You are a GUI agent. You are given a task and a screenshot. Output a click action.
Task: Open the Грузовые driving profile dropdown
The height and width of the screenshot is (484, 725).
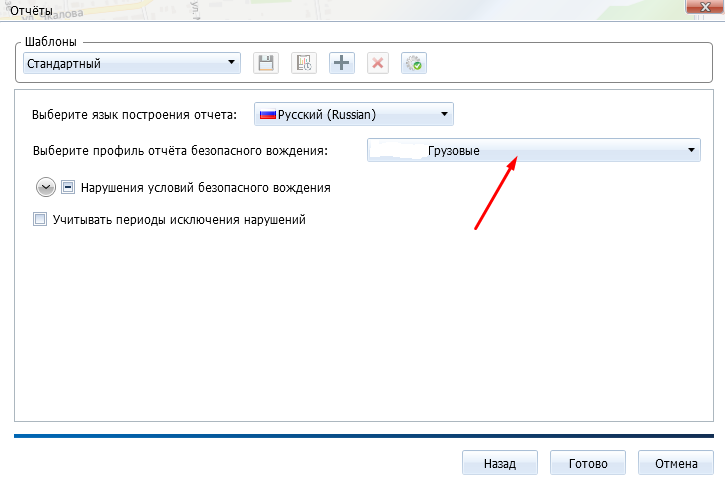(x=690, y=150)
